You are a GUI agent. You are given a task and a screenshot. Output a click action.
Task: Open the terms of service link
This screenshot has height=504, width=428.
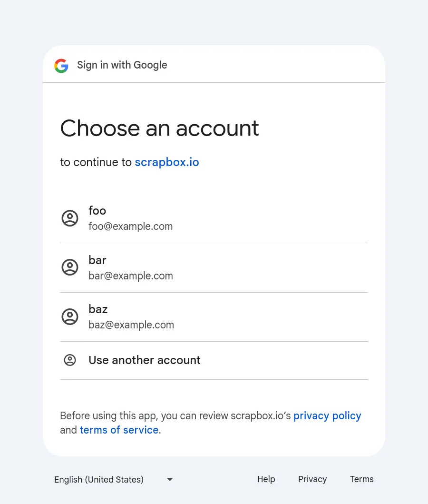(x=119, y=430)
